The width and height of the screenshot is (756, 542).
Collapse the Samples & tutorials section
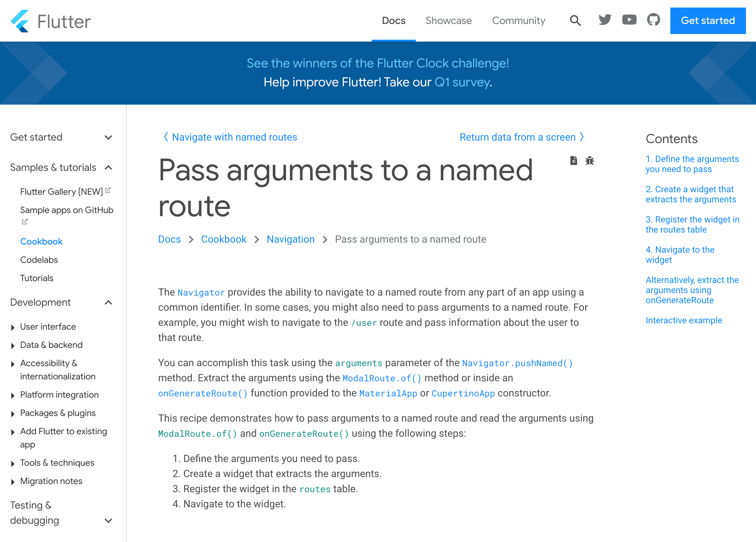click(108, 168)
